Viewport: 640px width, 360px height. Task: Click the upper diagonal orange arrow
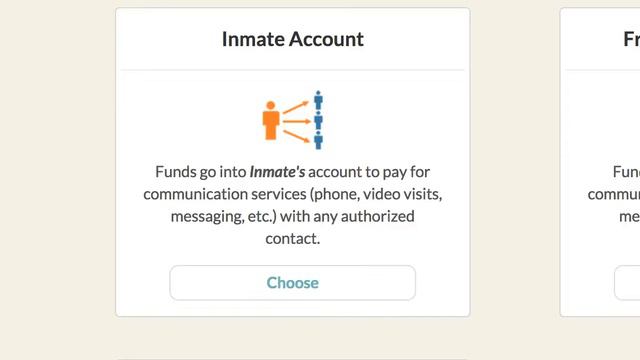click(296, 107)
